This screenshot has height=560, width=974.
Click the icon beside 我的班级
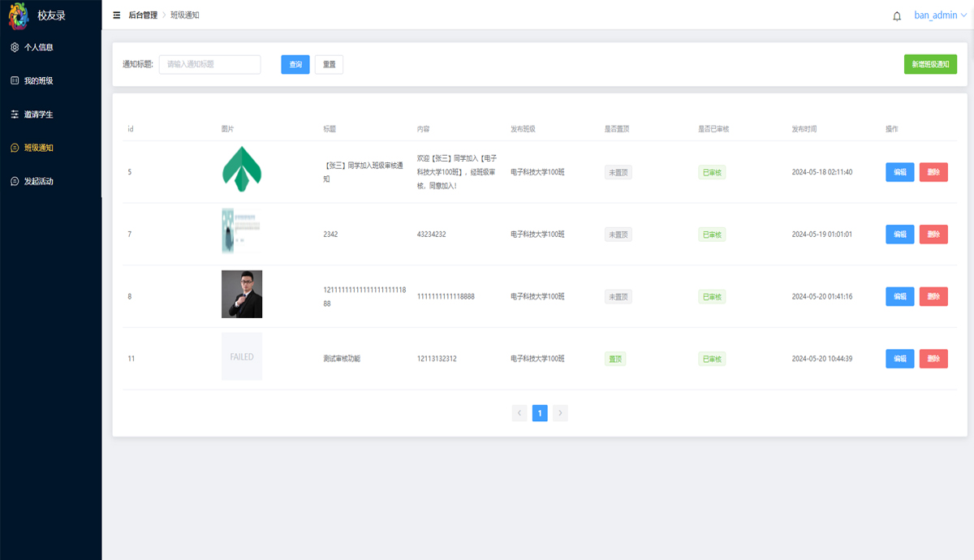coord(15,81)
